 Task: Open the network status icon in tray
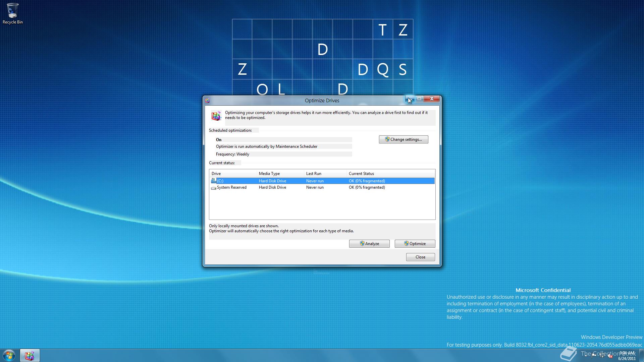click(602, 356)
